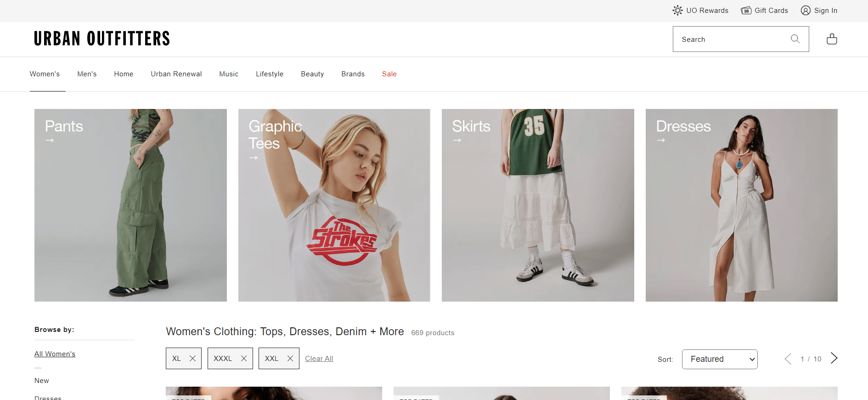
Task: Open the Sort Featured dropdown
Action: coord(720,359)
